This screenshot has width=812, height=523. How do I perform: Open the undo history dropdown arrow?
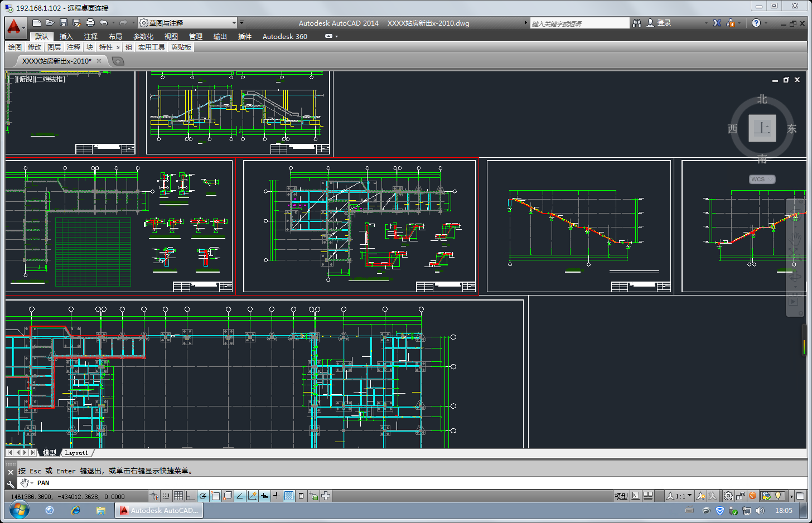113,23
